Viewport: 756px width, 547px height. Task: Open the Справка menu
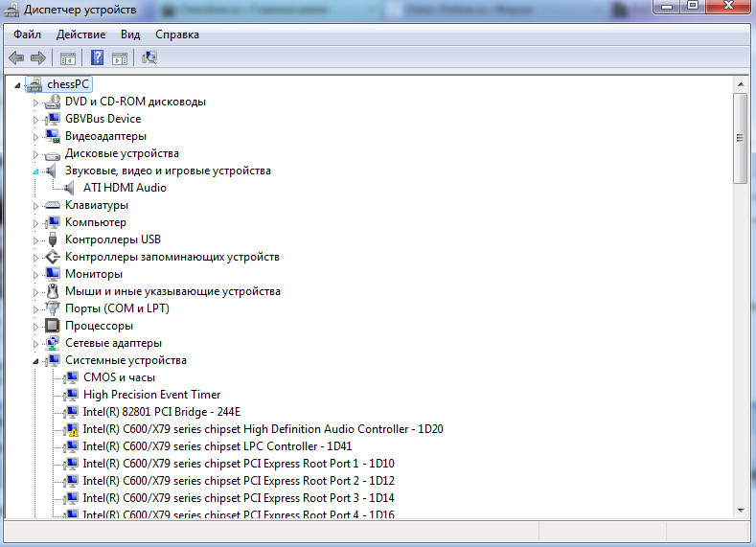[177, 34]
